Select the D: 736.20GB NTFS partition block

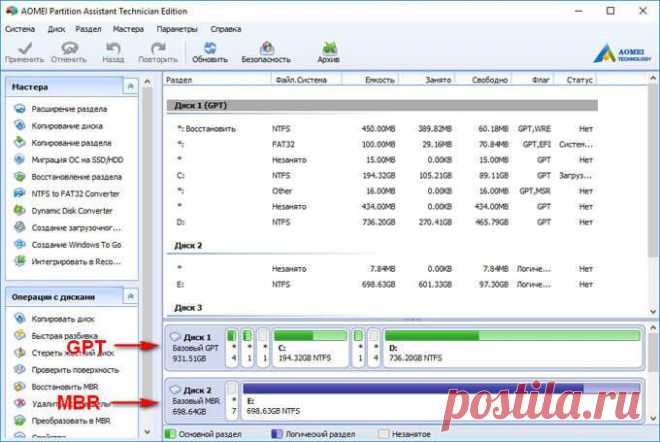point(512,348)
